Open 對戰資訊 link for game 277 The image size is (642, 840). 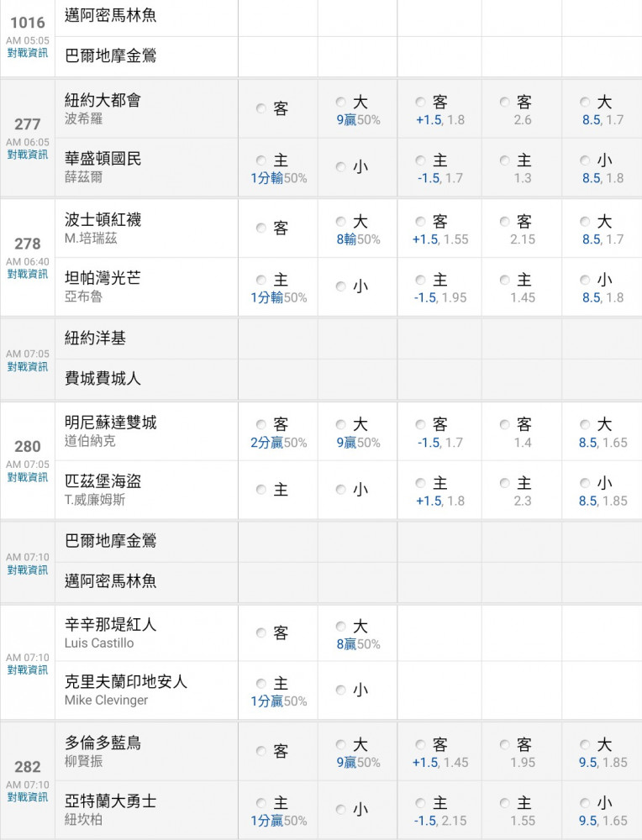tap(28, 155)
